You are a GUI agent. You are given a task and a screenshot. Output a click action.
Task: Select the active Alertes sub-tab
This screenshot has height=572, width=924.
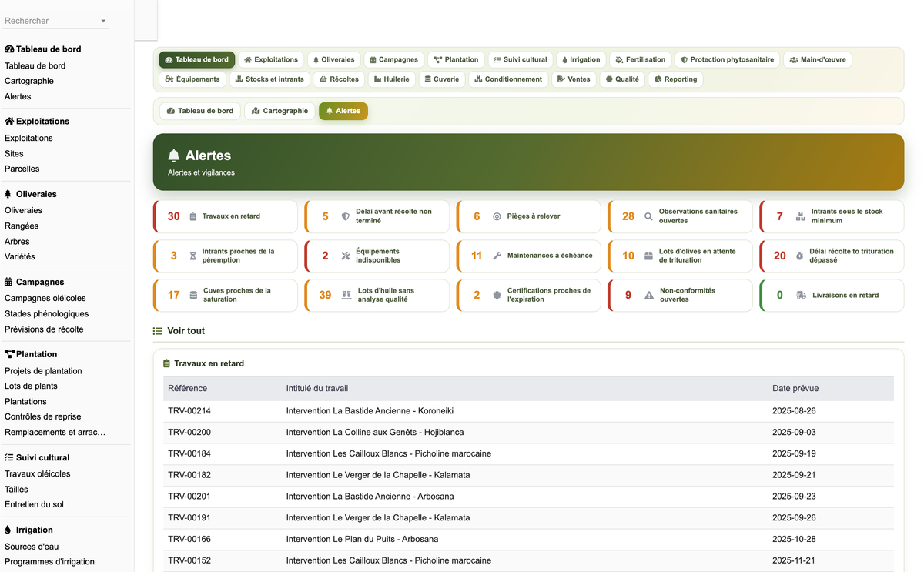click(343, 111)
